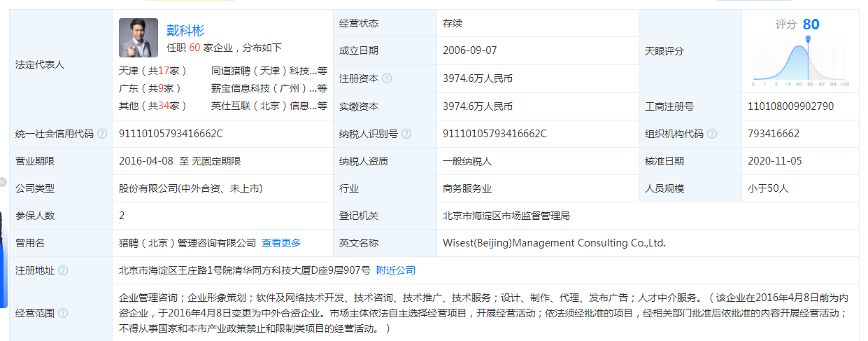Select the 薪宝信息科技(广州) company link

[x=269, y=88]
